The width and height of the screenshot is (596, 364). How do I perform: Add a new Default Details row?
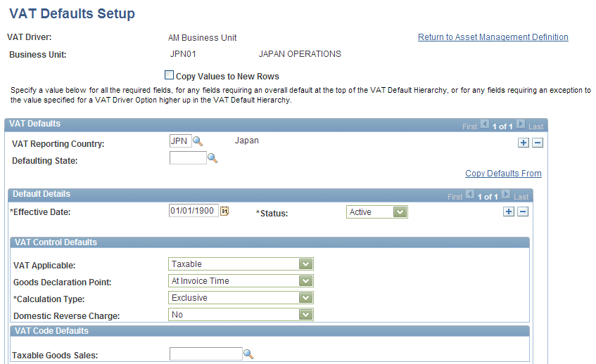click(509, 212)
